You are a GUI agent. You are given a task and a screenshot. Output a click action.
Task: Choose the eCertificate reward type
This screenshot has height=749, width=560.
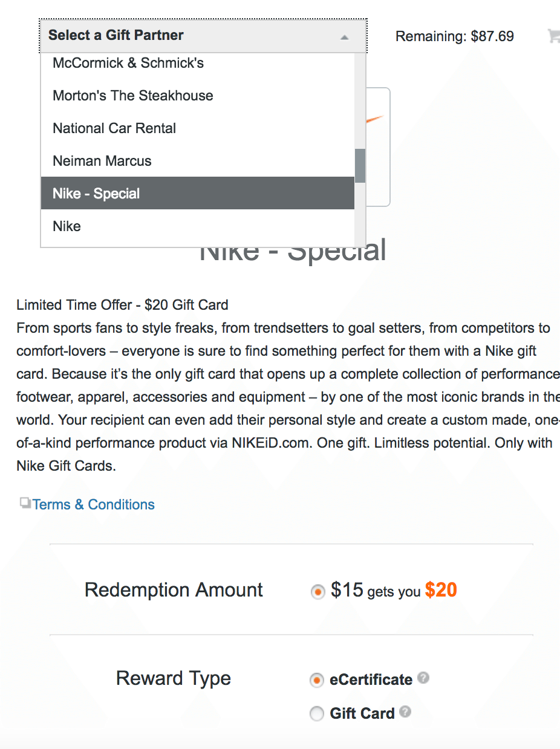tap(316, 680)
